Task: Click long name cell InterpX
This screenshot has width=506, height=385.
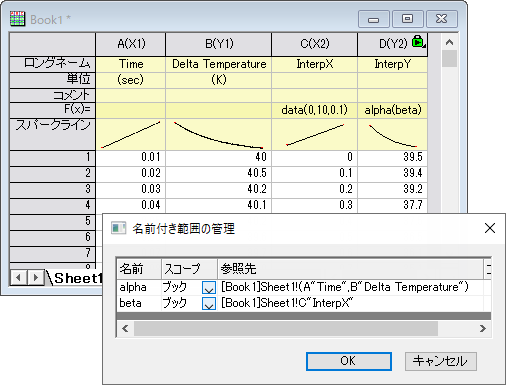Action: pyautogui.click(x=314, y=64)
